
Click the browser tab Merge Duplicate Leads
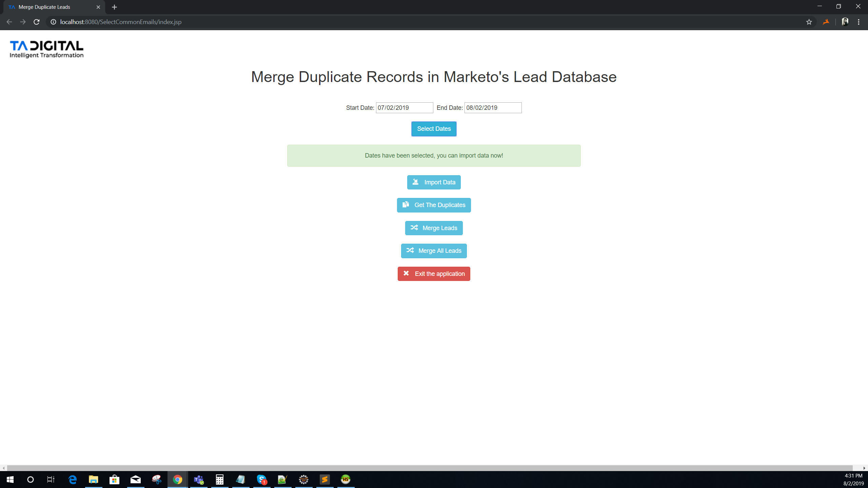pos(54,6)
